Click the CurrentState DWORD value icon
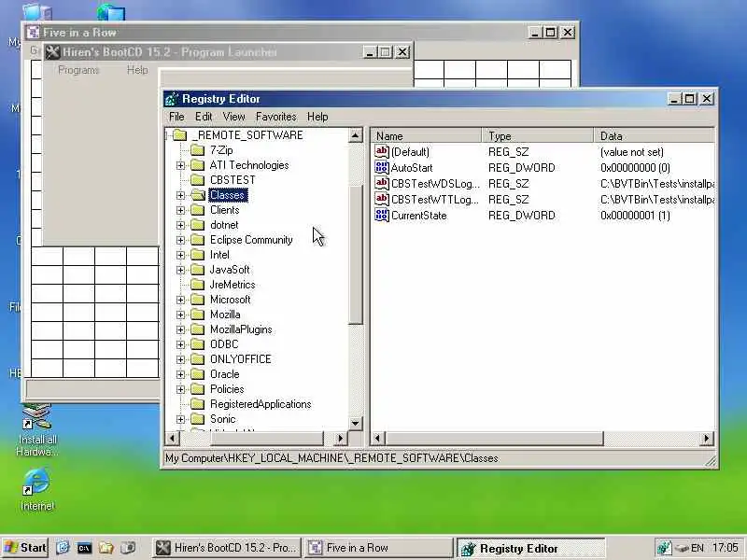 coord(382,216)
